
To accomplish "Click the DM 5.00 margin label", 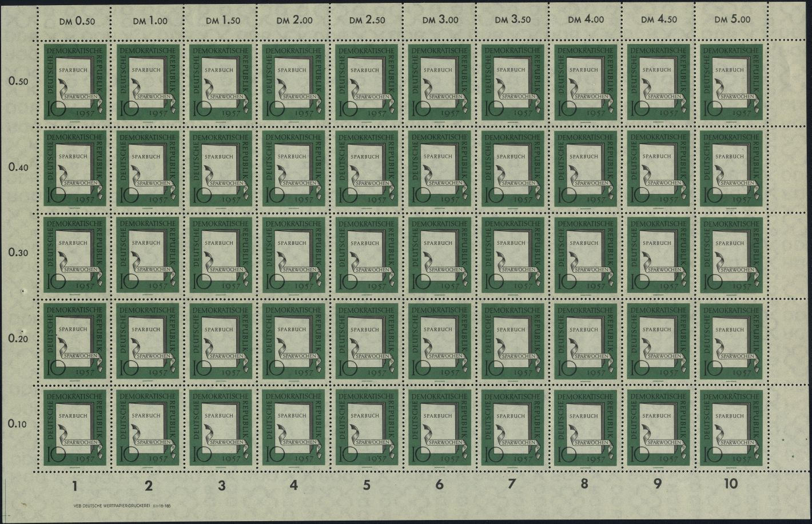I will (x=732, y=19).
